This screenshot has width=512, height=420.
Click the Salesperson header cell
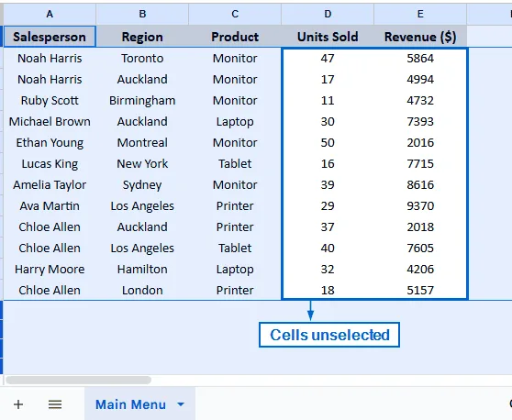point(50,37)
